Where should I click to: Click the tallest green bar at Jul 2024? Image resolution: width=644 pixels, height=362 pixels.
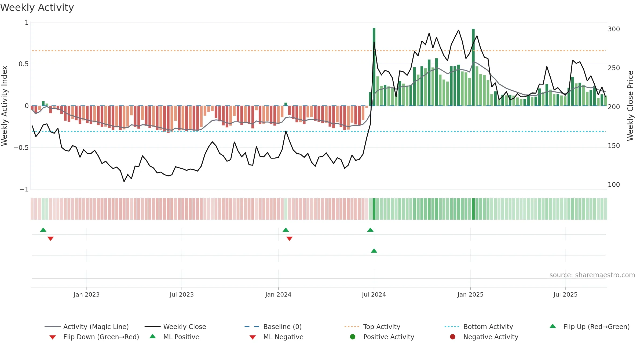click(374, 67)
